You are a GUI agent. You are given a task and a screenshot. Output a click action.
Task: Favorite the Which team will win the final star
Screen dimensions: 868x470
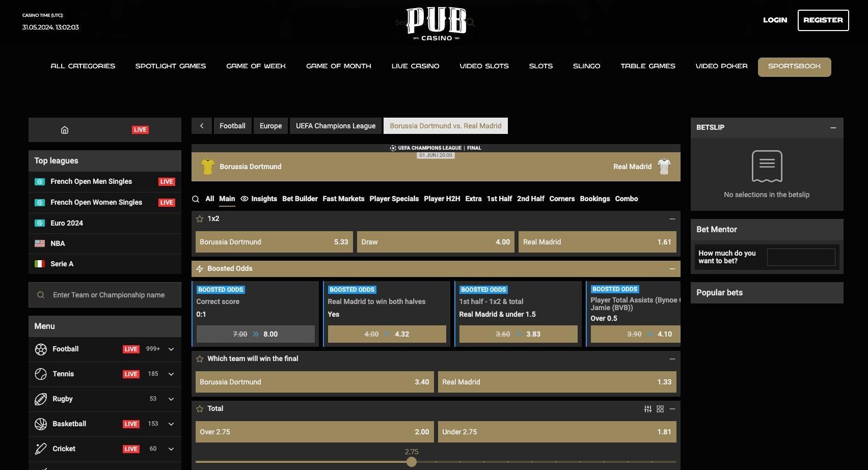pos(200,359)
